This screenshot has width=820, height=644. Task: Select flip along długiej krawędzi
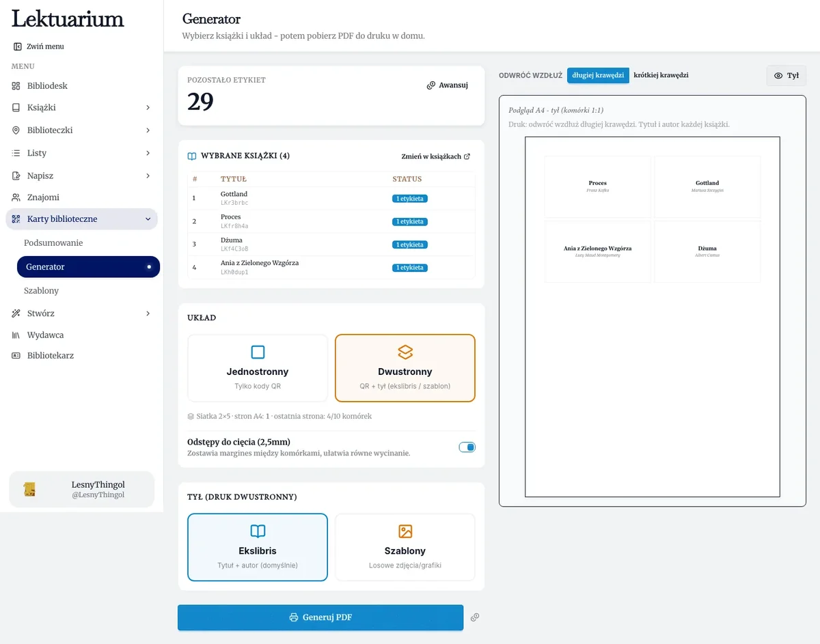[x=598, y=75]
